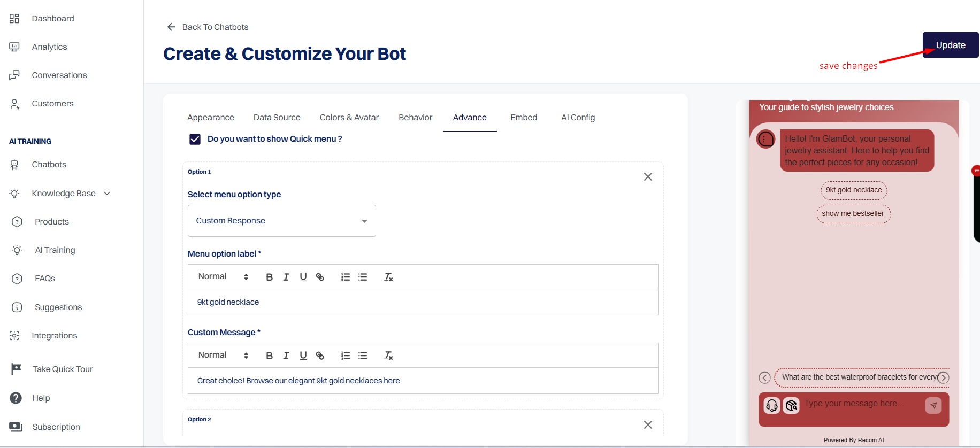980x448 pixels.
Task: Clear formatting in Custom Message toolbar
Action: click(x=389, y=356)
